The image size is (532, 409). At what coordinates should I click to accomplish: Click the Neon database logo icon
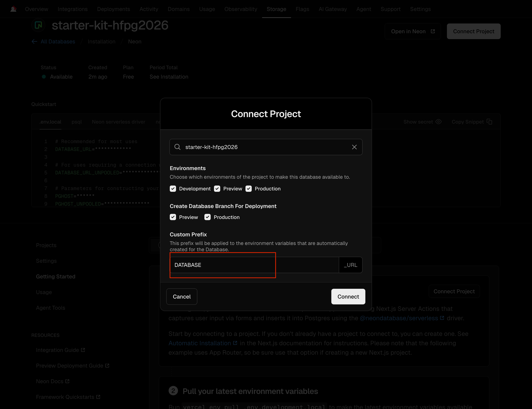[x=39, y=25]
